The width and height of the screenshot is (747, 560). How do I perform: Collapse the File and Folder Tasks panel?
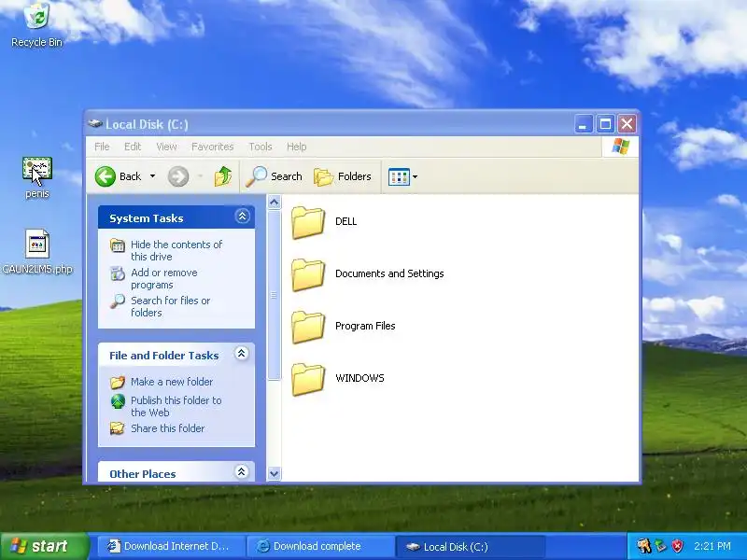coord(242,354)
